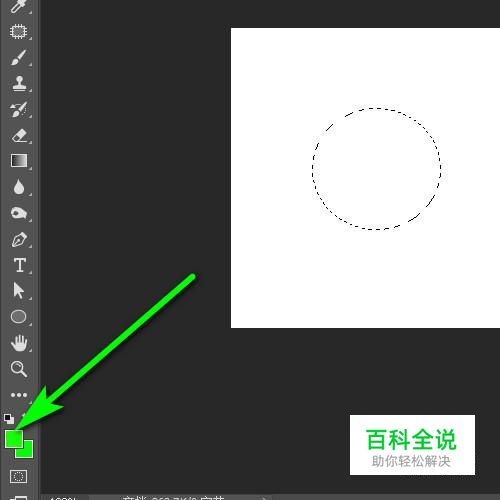Select the Eraser tool
The height and width of the screenshot is (500, 500).
[19, 136]
